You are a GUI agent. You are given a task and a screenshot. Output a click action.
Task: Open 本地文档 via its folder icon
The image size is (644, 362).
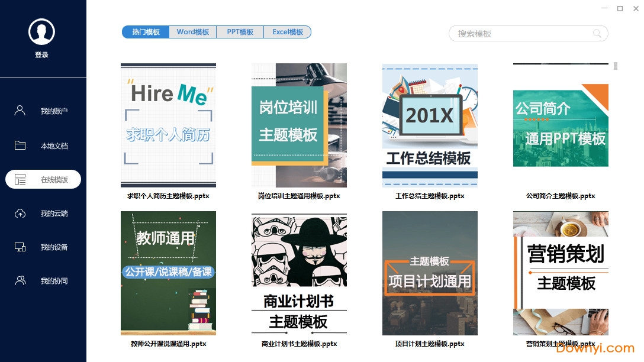tap(20, 145)
